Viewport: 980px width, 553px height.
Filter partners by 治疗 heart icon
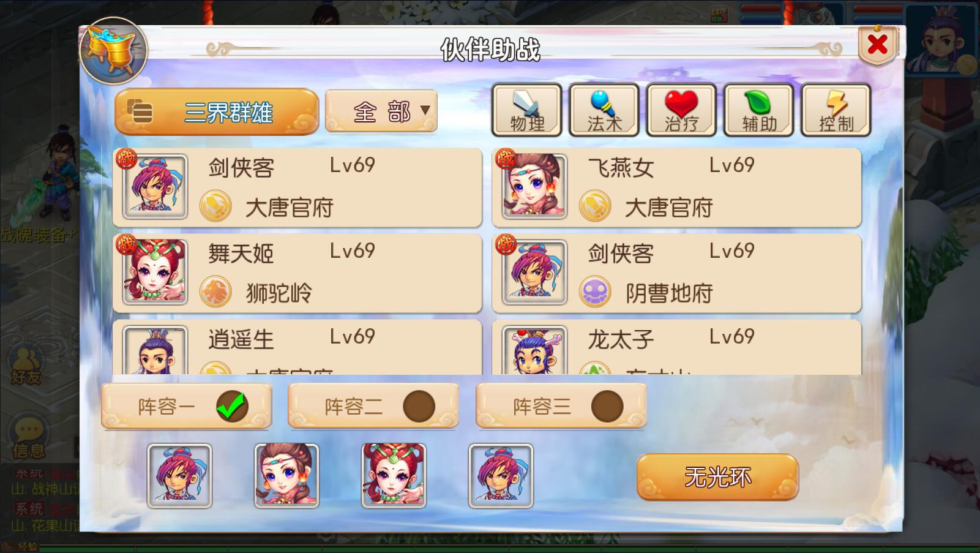pyautogui.click(x=681, y=110)
